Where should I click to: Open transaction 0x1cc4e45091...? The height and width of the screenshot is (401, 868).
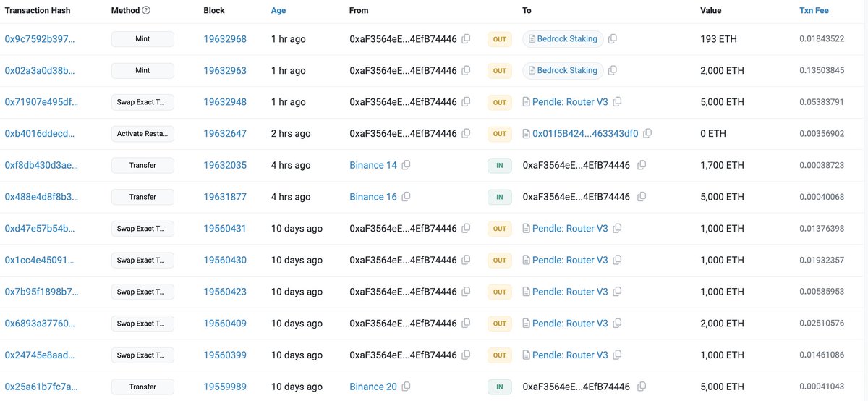(40, 260)
